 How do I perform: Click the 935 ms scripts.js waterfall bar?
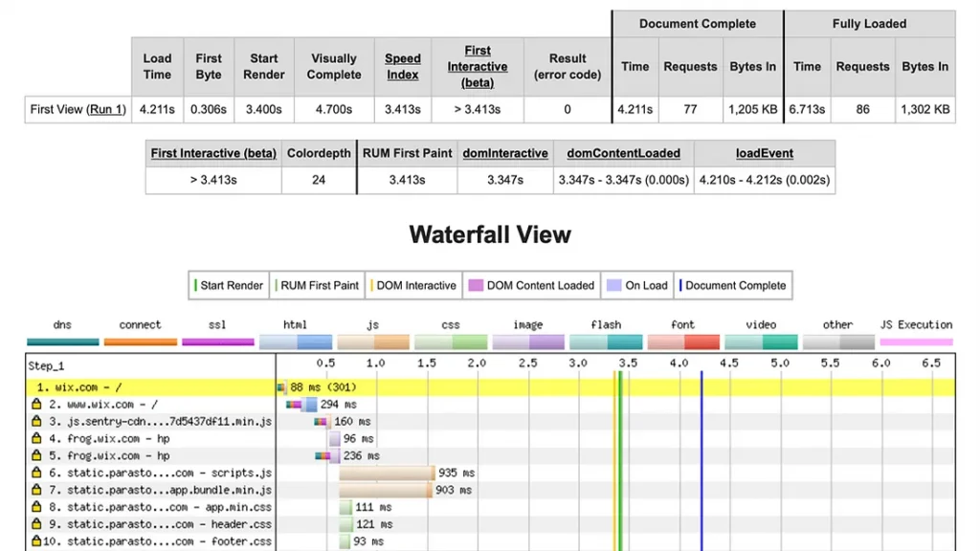386,474
